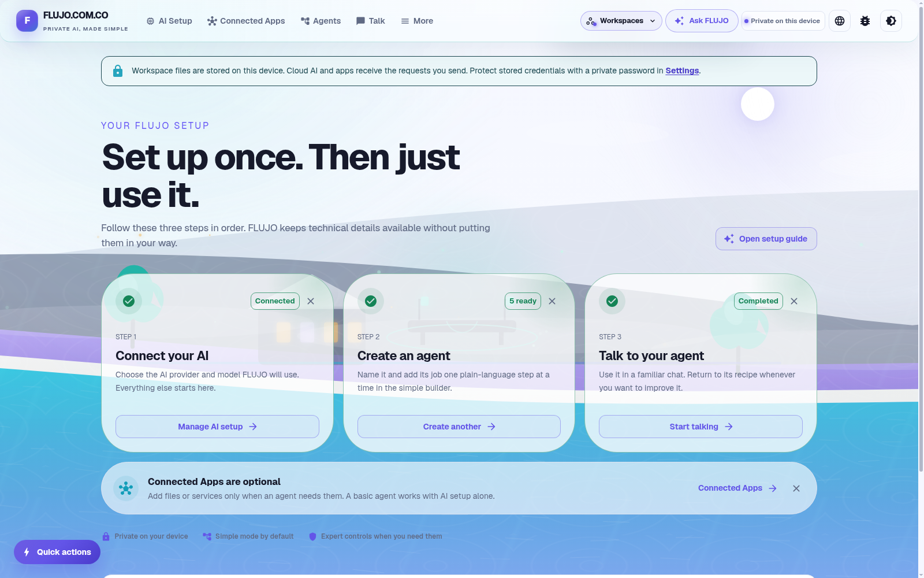This screenshot has width=924, height=578.
Task: Dismiss the Step 1 Connect your AI card
Action: [311, 301]
